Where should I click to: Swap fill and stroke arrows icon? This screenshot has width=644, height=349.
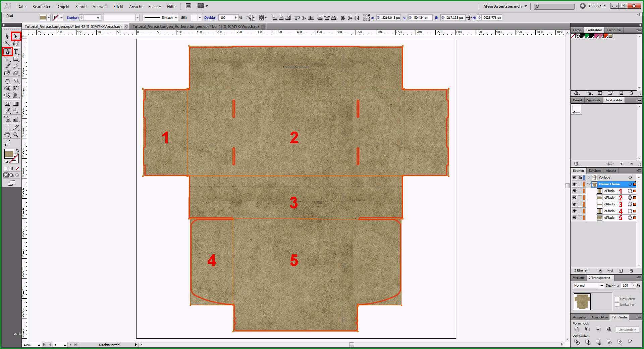pos(17,151)
